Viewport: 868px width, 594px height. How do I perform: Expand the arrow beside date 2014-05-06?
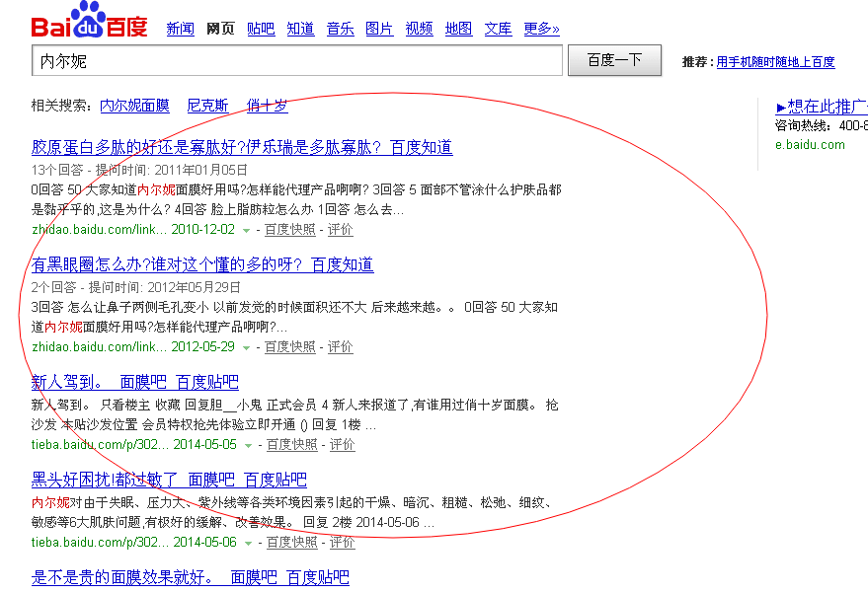click(x=248, y=543)
